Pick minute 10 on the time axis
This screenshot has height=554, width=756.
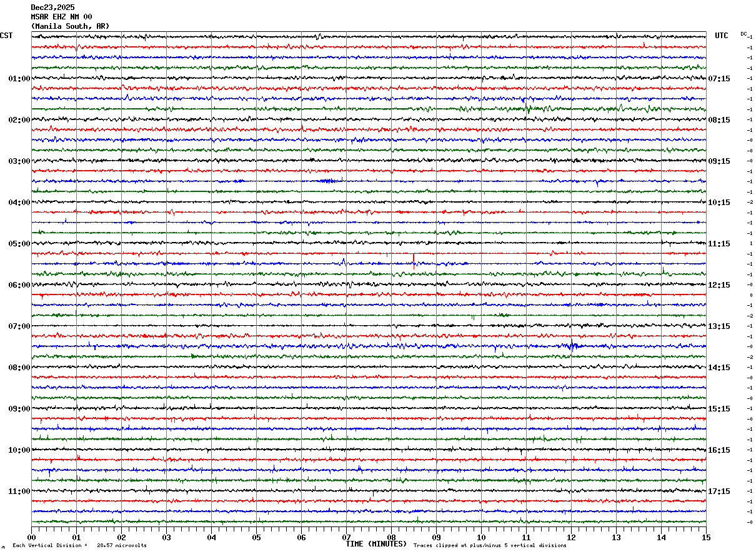point(481,537)
